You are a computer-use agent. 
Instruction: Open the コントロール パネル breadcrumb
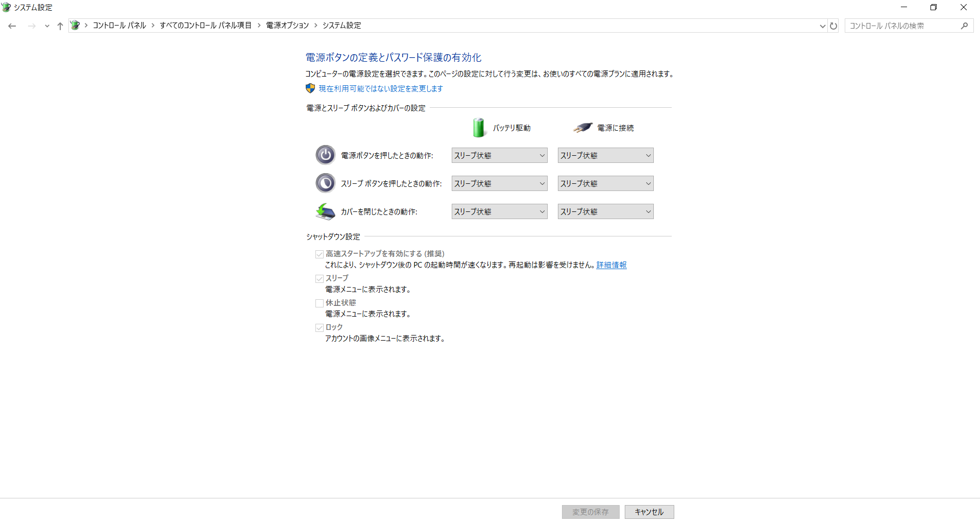(x=119, y=26)
